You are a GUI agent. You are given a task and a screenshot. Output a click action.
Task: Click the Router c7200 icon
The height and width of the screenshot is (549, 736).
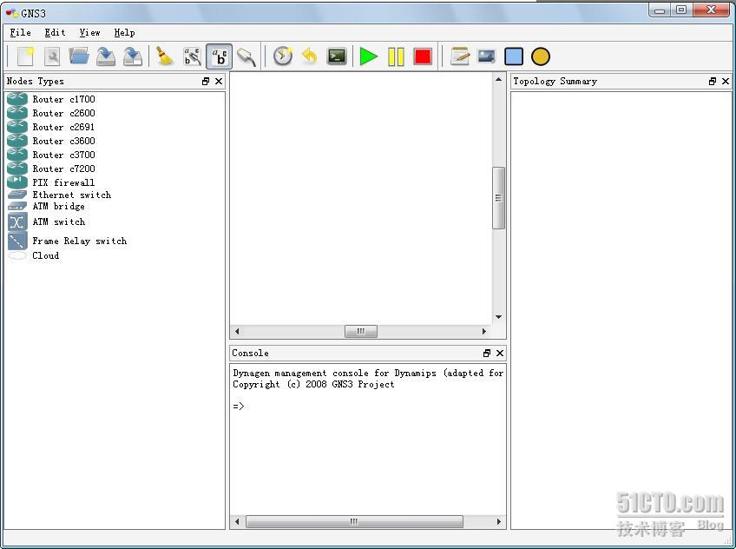17,168
